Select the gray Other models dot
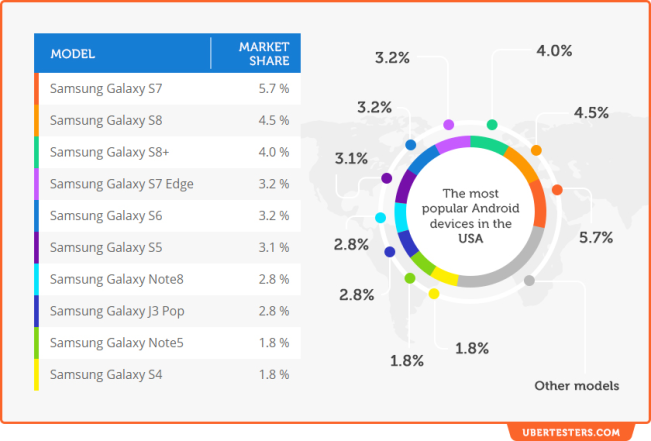Viewport: 651px width, 441px height. 529,280
